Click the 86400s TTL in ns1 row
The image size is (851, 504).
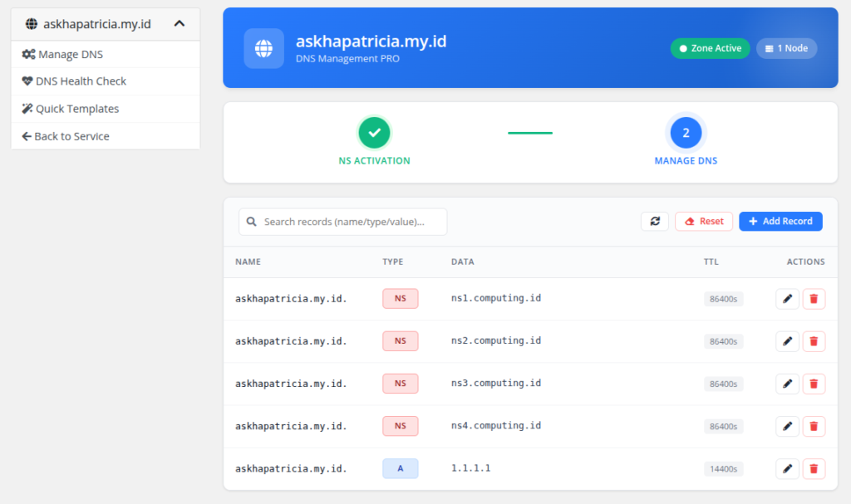(x=724, y=299)
